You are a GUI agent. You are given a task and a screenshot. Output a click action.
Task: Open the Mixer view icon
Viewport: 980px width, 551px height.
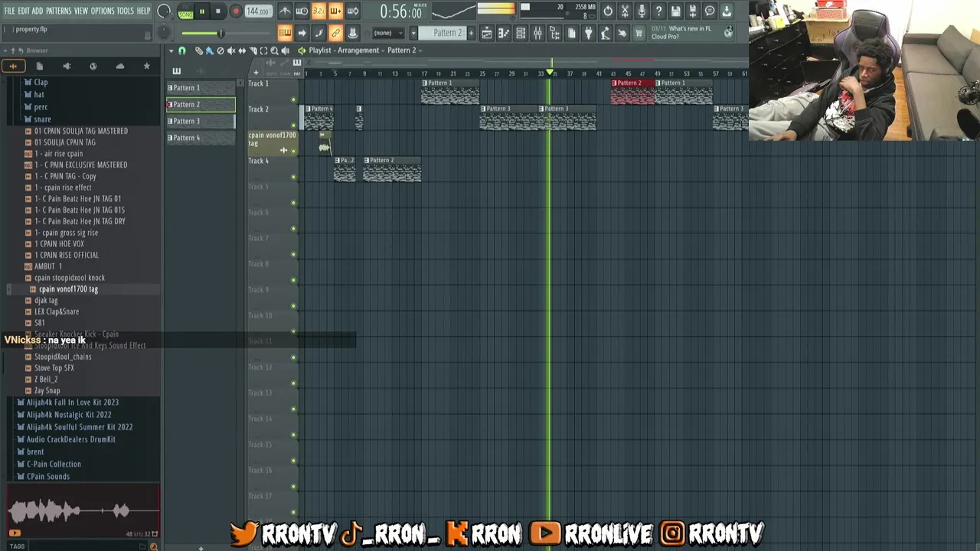537,33
